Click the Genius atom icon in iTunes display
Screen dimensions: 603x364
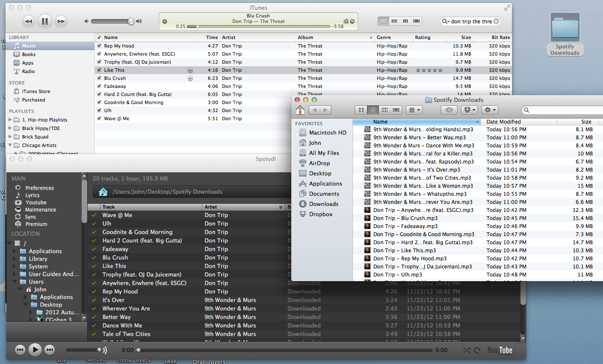[346, 21]
